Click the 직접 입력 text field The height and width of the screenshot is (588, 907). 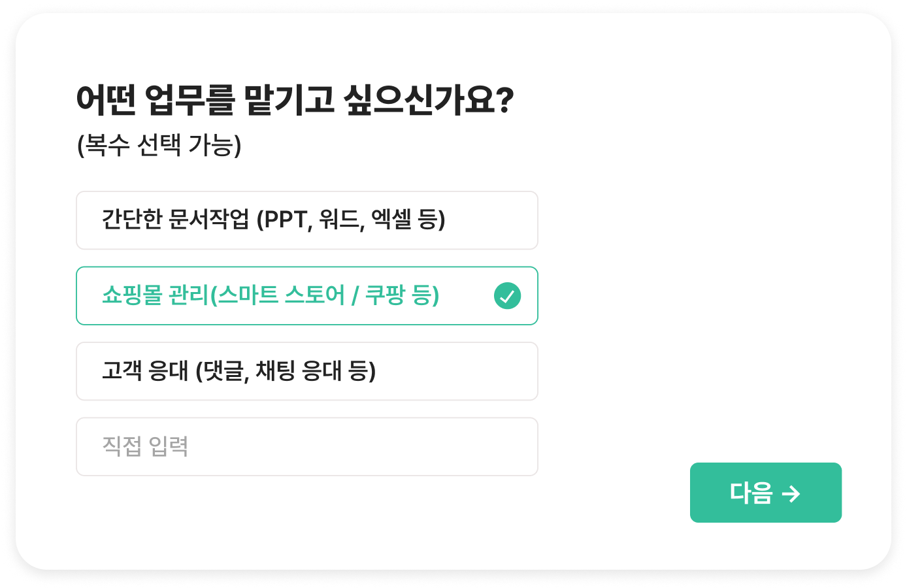point(306,447)
